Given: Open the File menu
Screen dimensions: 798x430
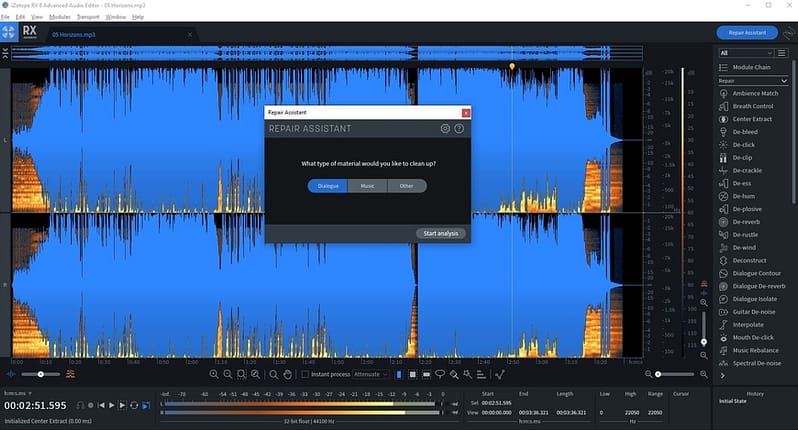Looking at the screenshot, I should click(x=5, y=17).
